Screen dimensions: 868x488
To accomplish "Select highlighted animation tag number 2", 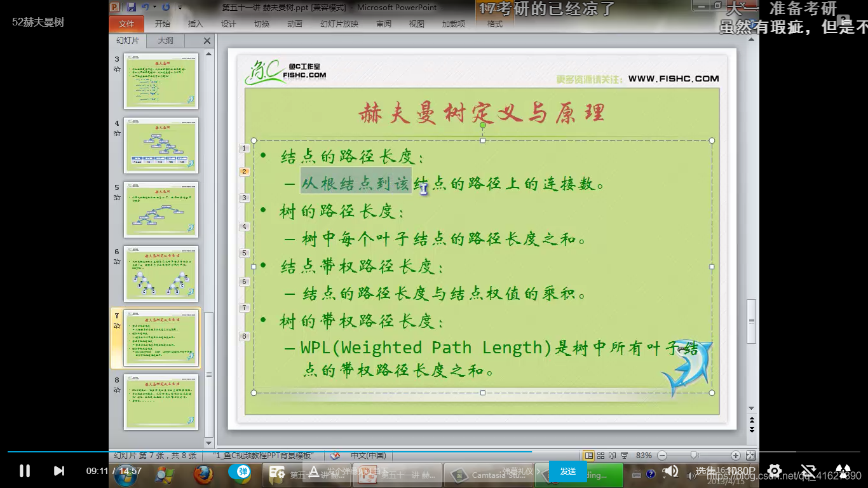I will coord(244,172).
